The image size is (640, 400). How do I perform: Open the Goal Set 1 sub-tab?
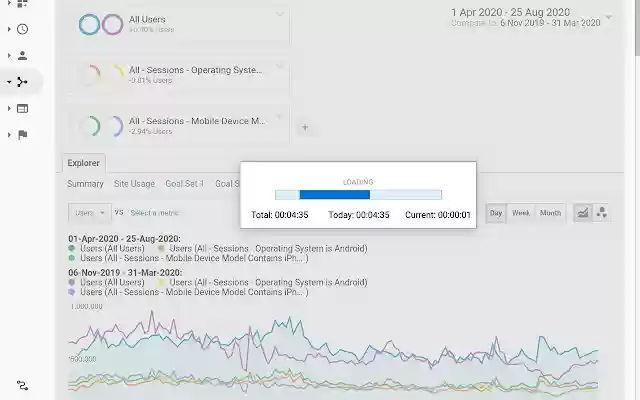[x=184, y=184]
